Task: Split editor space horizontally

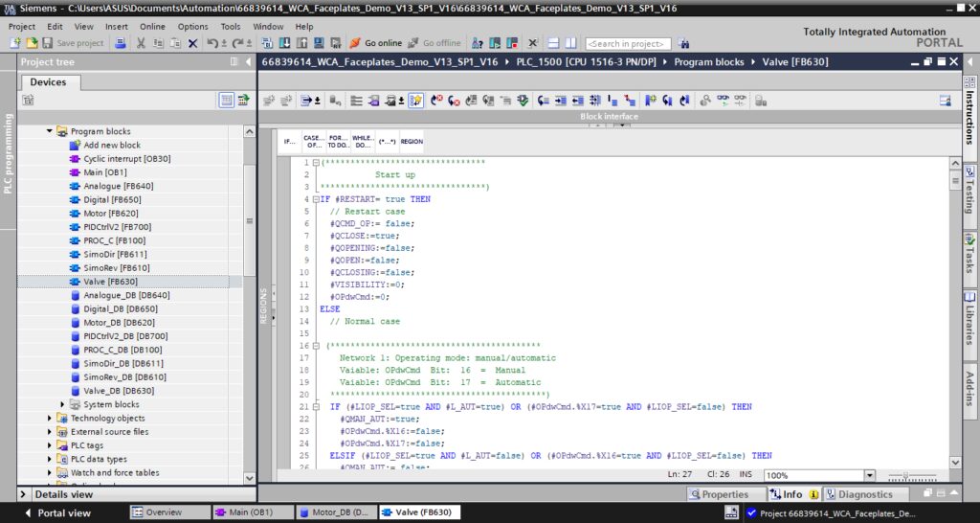Action: pyautogui.click(x=553, y=43)
